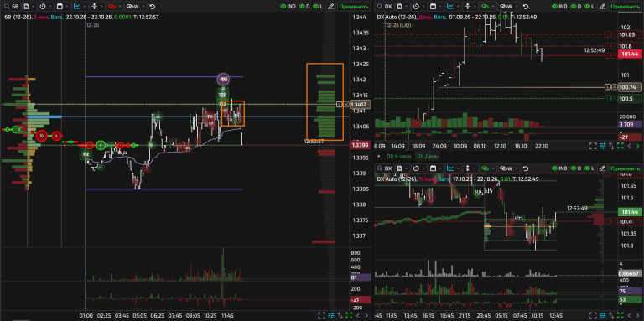This screenshot has width=644, height=321.
Task: Click the 101.44 red price label on daily chart
Action: 630,54
